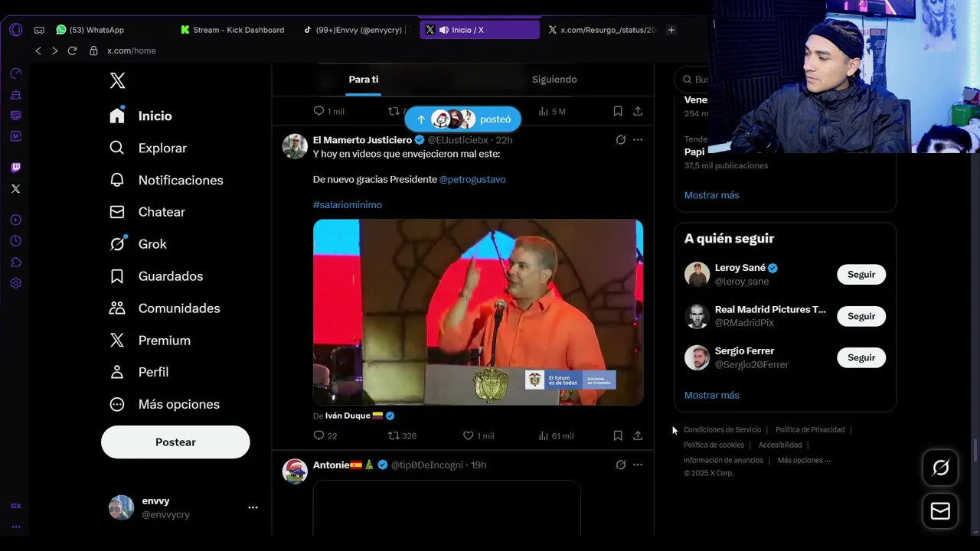Open @petrogustavo mention link
This screenshot has height=551, width=980.
coord(472,179)
